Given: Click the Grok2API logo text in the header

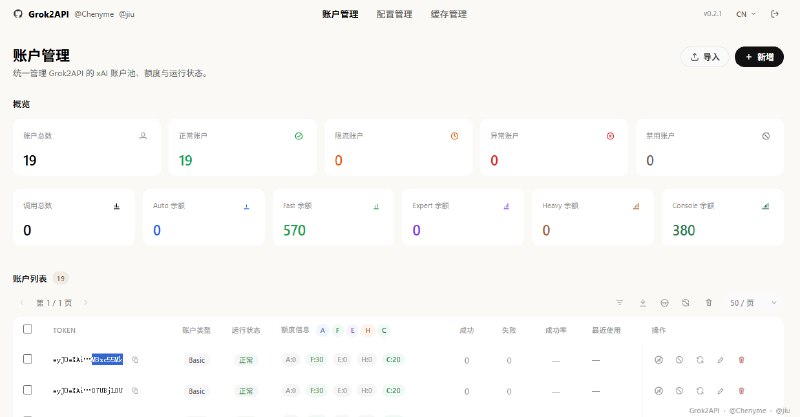Looking at the screenshot, I should click(x=48, y=14).
